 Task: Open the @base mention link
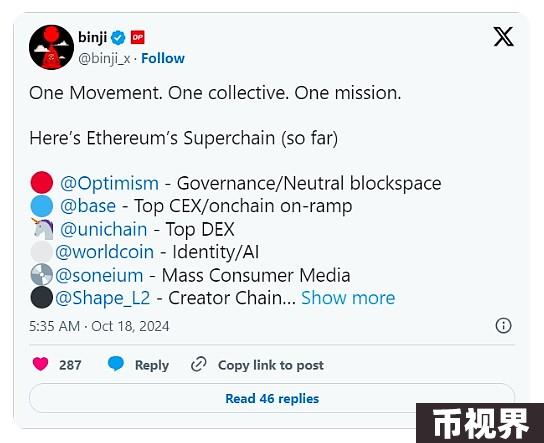pos(88,206)
